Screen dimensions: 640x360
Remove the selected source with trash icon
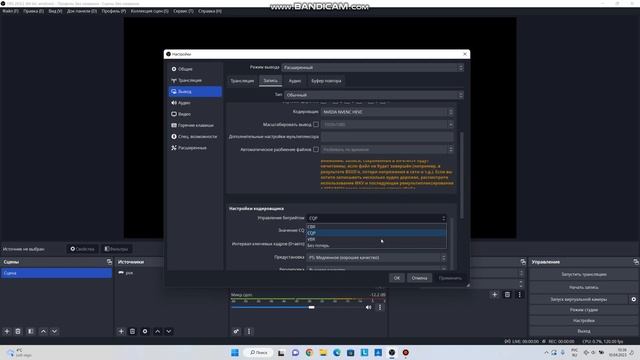click(132, 331)
